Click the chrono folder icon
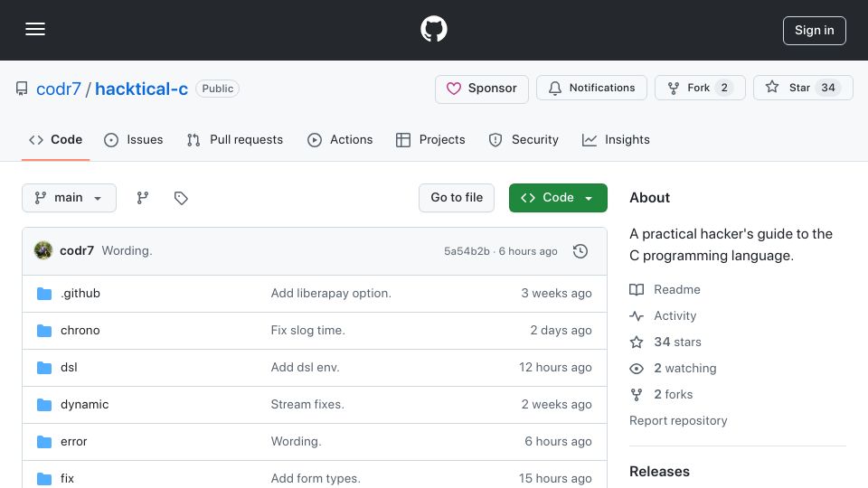The height and width of the screenshot is (488, 868). pyautogui.click(x=44, y=331)
